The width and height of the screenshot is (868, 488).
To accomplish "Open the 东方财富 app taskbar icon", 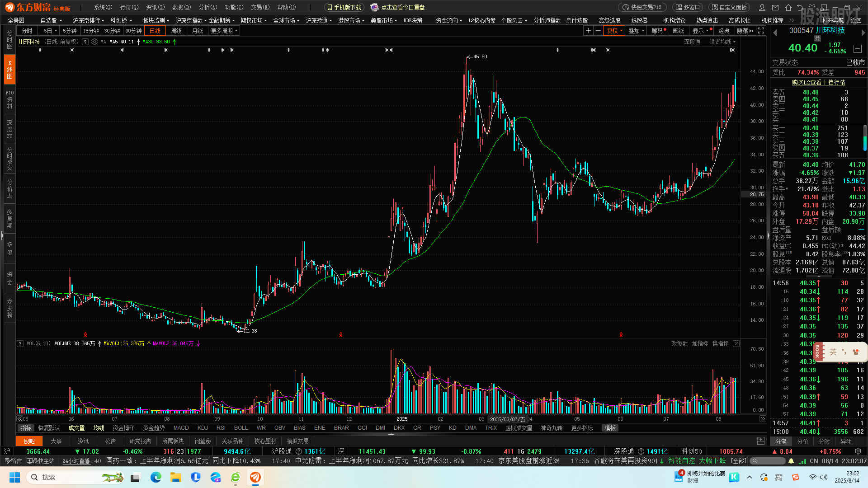I will pos(255,477).
